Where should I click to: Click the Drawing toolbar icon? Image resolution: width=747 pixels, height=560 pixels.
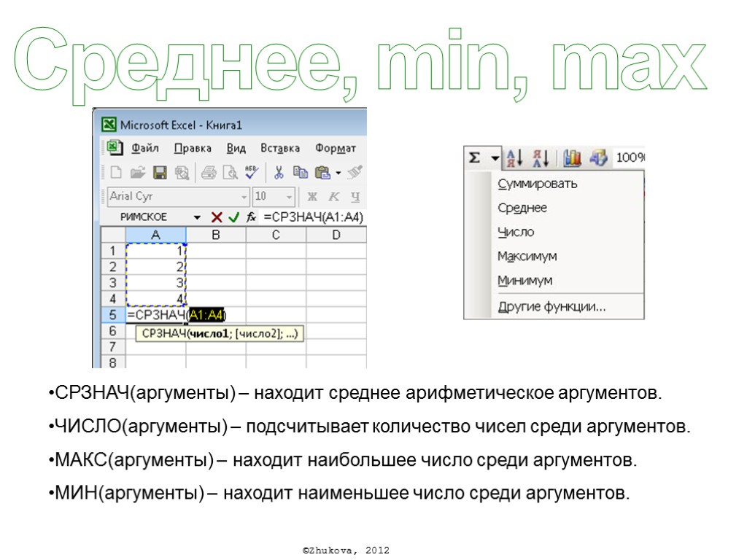point(598,157)
